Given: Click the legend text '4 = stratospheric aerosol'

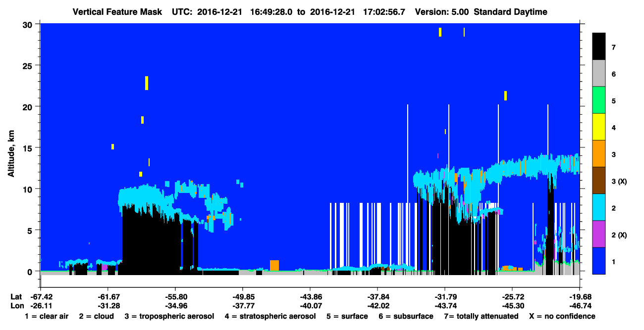Looking at the screenshot, I should (270, 316).
